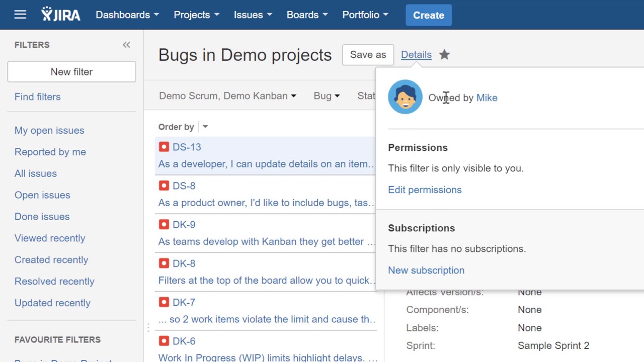Open owner Mike's profile link
This screenshot has height=362, width=644.
[487, 98]
